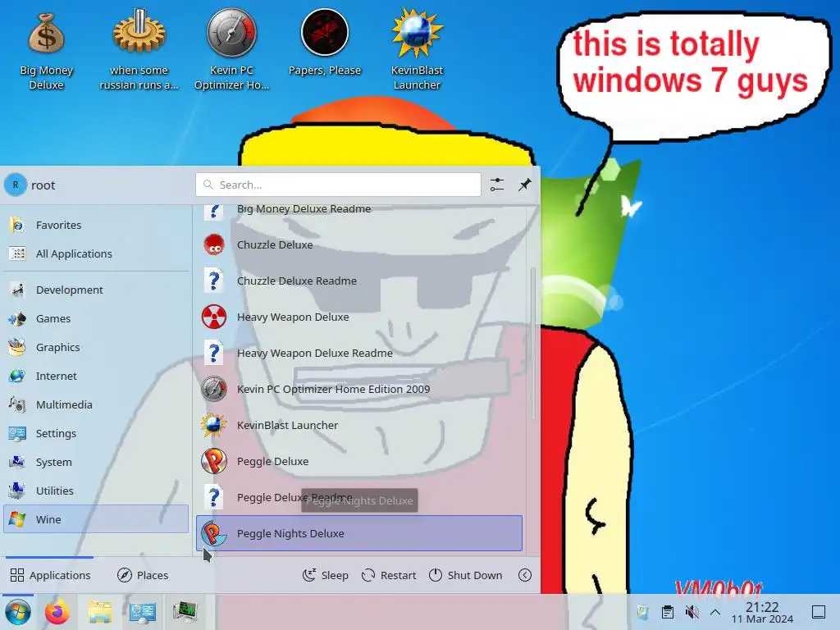840x630 pixels.
Task: Open the file manager folder taskbar icon
Action: (99, 612)
